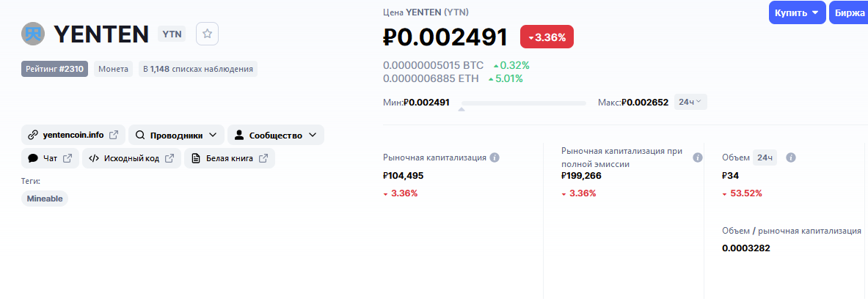Image resolution: width=868 pixels, height=304 pixels.
Task: Expand the Проводники explorers dropdown
Action: [176, 135]
